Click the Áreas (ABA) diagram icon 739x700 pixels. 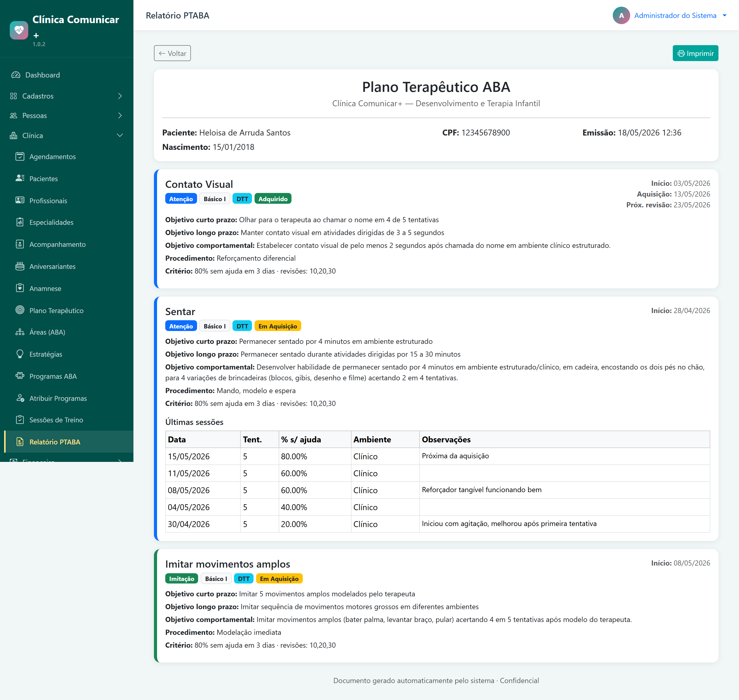[x=20, y=332]
